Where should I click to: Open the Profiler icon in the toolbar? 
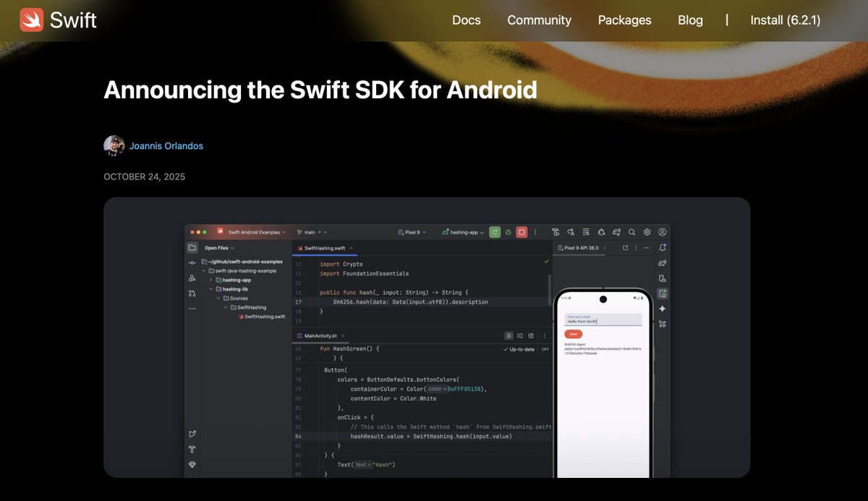pos(556,232)
